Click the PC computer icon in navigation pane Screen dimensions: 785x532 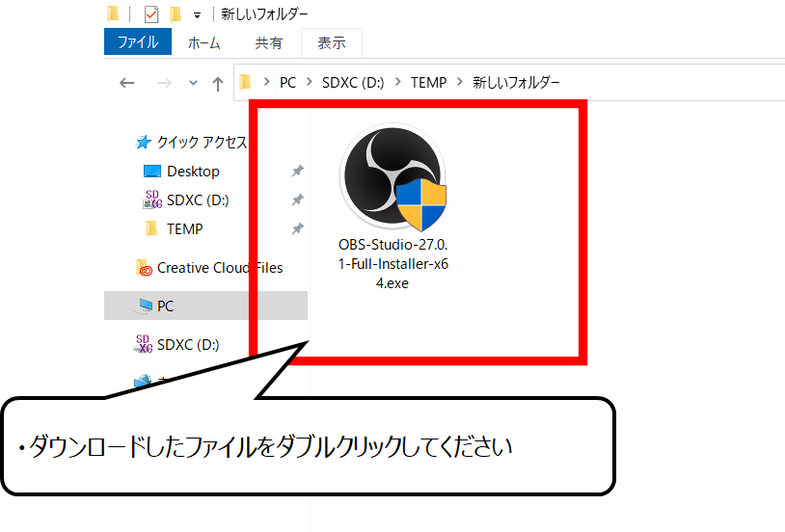[144, 306]
